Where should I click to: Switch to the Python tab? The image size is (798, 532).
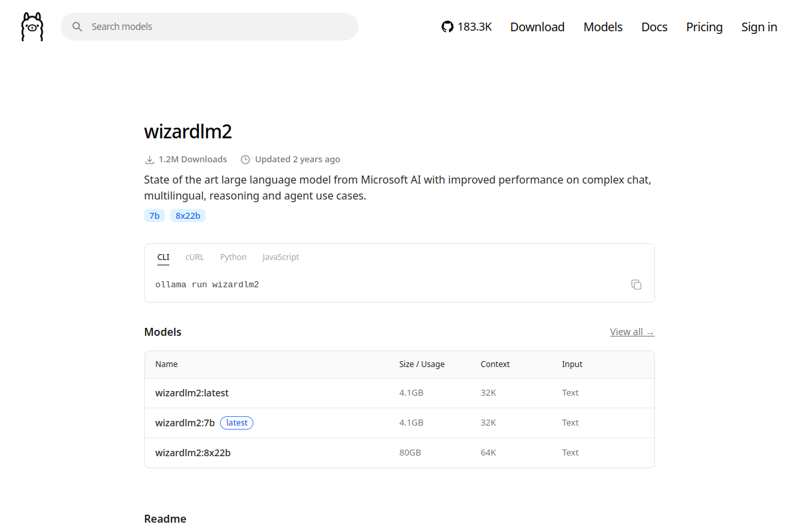(x=233, y=257)
